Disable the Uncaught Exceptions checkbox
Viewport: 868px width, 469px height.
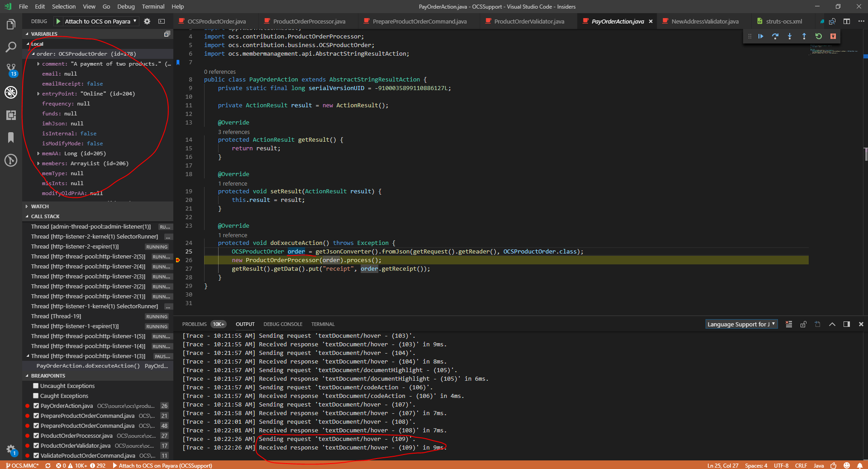(35, 386)
